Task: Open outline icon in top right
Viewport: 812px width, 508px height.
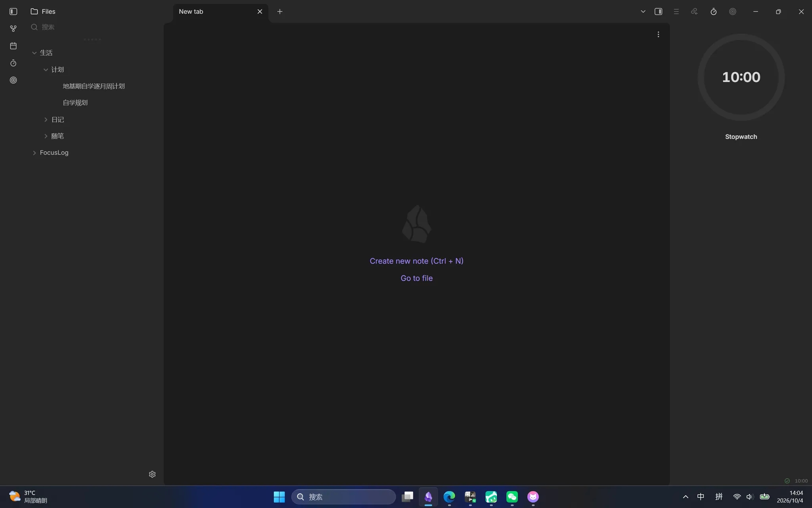Action: point(676,12)
